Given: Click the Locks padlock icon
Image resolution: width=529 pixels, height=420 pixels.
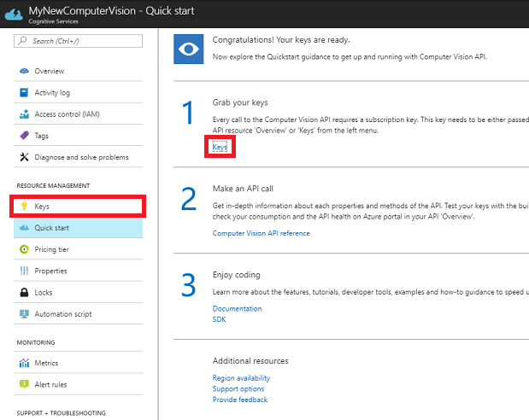Looking at the screenshot, I should pyautogui.click(x=24, y=292).
